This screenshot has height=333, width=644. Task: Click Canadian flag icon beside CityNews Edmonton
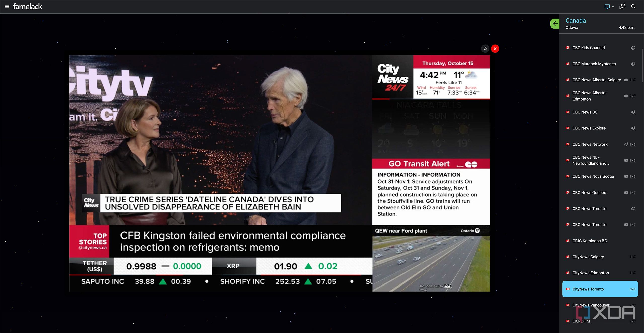(568, 273)
